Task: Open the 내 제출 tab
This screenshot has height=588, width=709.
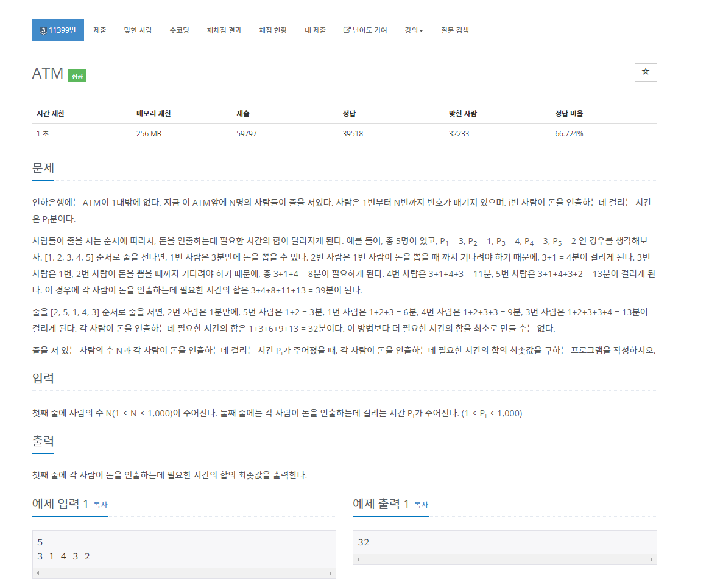Action: [315, 30]
